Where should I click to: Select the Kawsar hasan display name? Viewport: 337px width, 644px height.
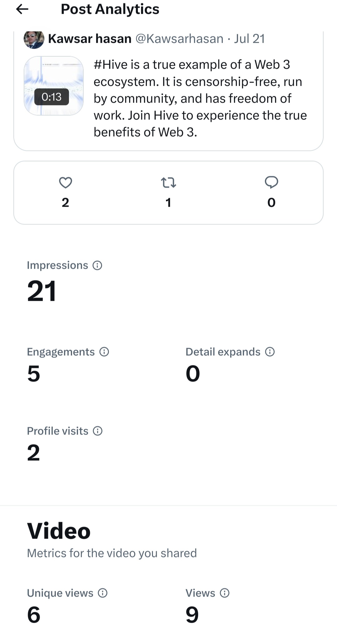[90, 39]
